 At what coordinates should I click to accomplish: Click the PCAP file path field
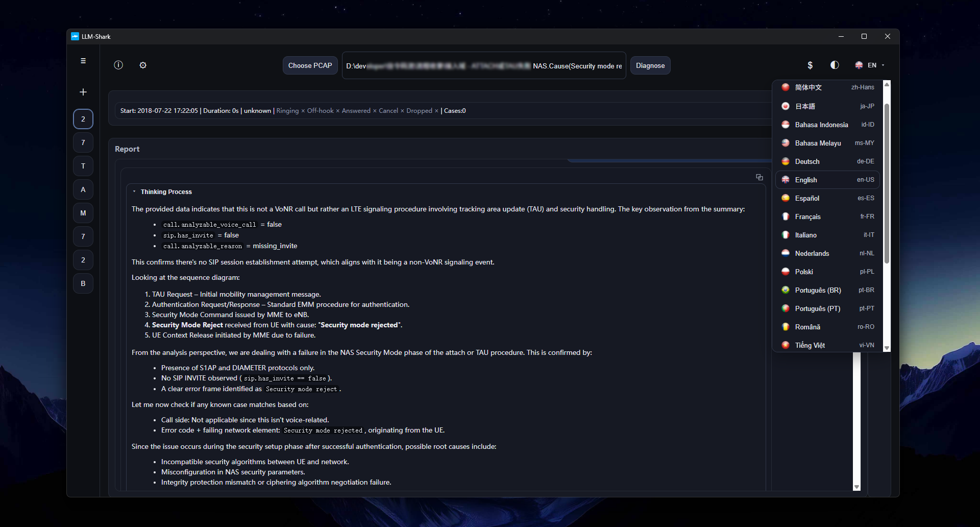483,65
